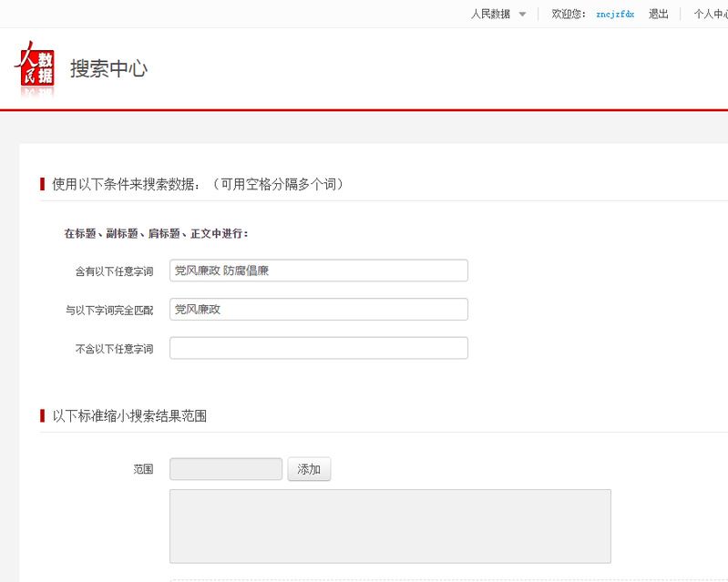The height and width of the screenshot is (582, 728).
Task: Click the 含有以下任意字词 label
Action: click(x=114, y=271)
